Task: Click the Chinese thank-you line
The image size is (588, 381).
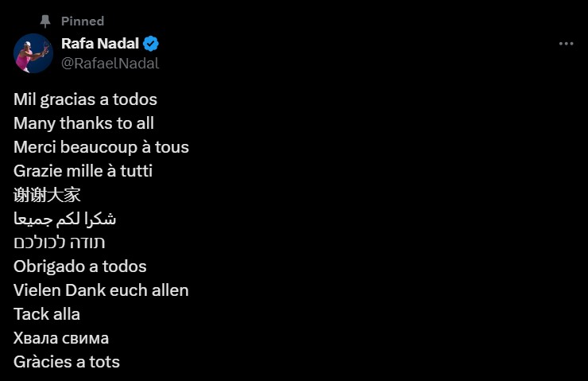Action: click(x=47, y=195)
